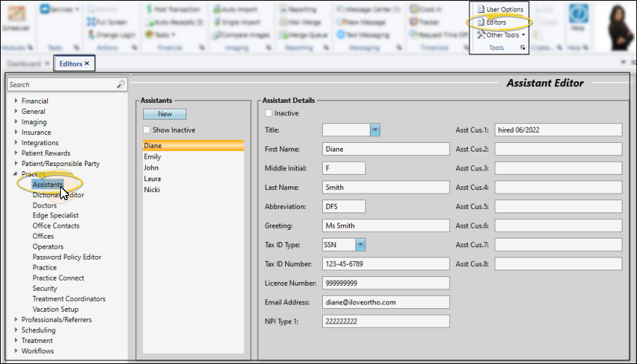Expand the General tree node
This screenshot has width=637, height=364.
click(16, 111)
